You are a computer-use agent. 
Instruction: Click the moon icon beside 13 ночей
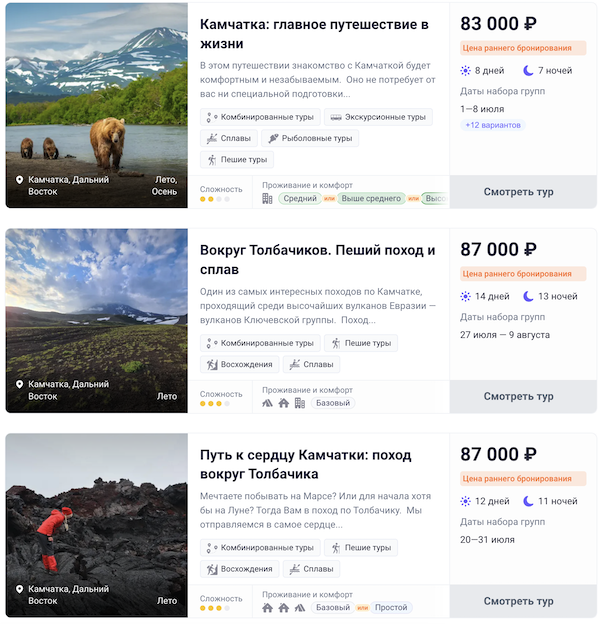(x=529, y=297)
